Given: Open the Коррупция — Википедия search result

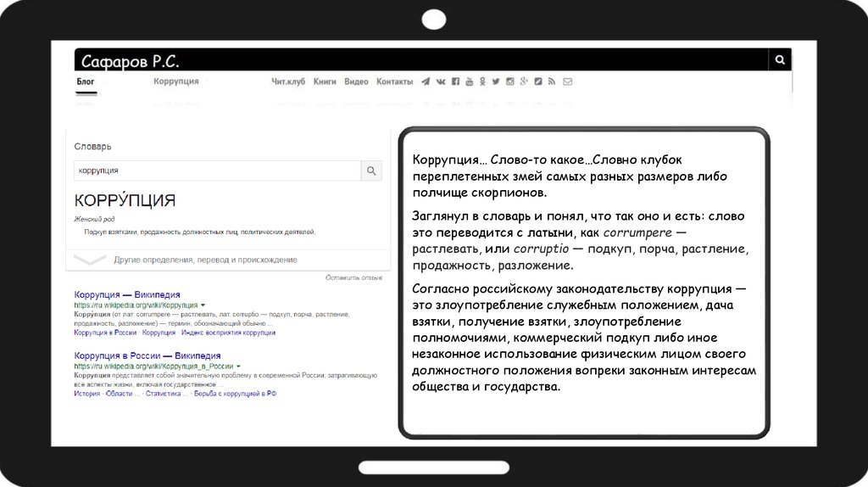Looking at the screenshot, I should point(127,294).
